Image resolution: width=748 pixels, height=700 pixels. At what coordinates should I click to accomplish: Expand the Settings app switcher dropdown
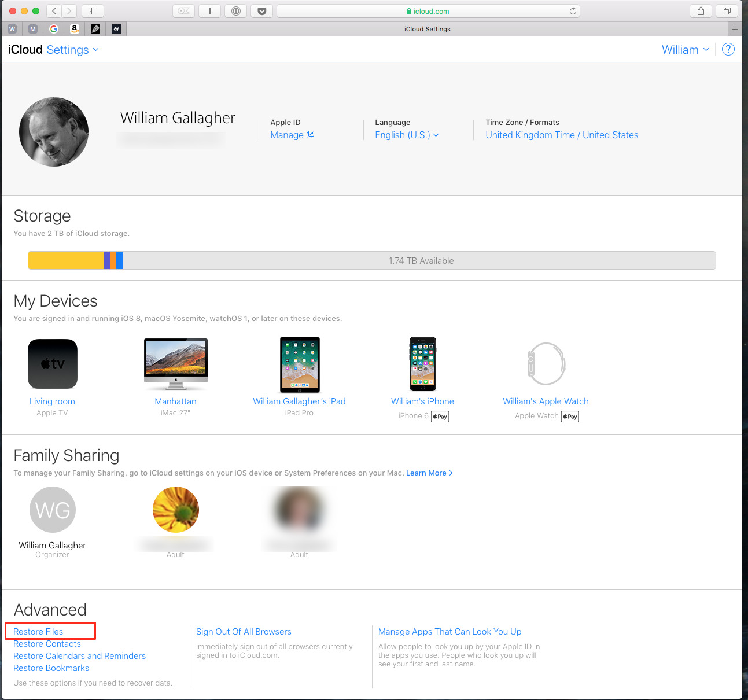pos(73,50)
